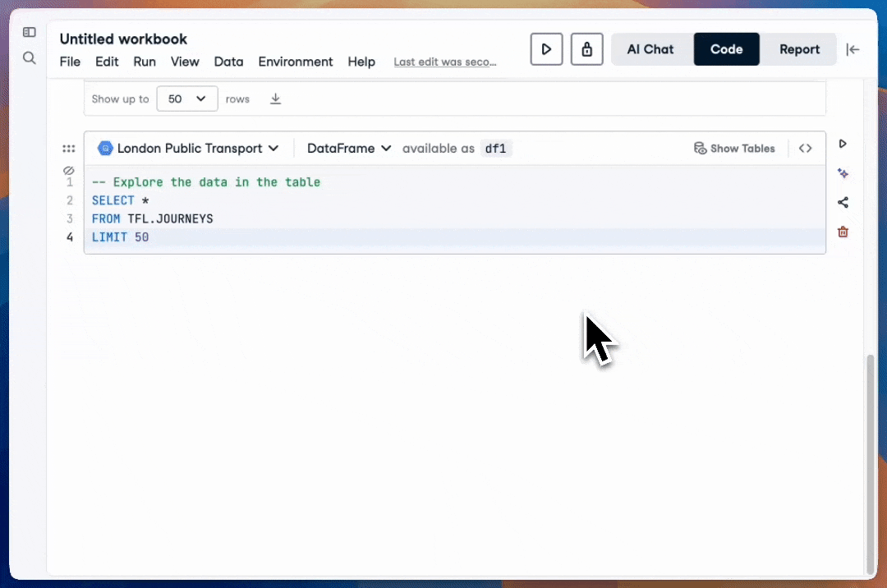Share the SQL cell
The width and height of the screenshot is (887, 588).
click(843, 202)
